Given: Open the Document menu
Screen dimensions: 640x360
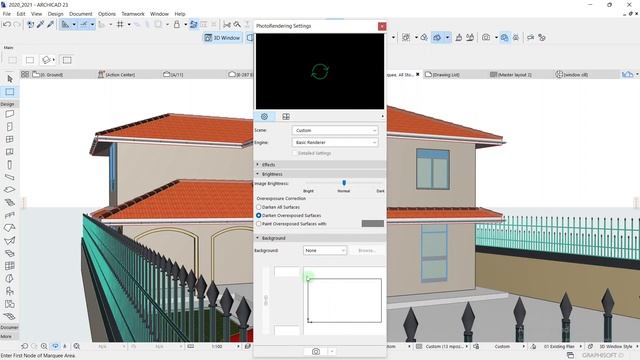Looking at the screenshot, I should click(80, 14).
